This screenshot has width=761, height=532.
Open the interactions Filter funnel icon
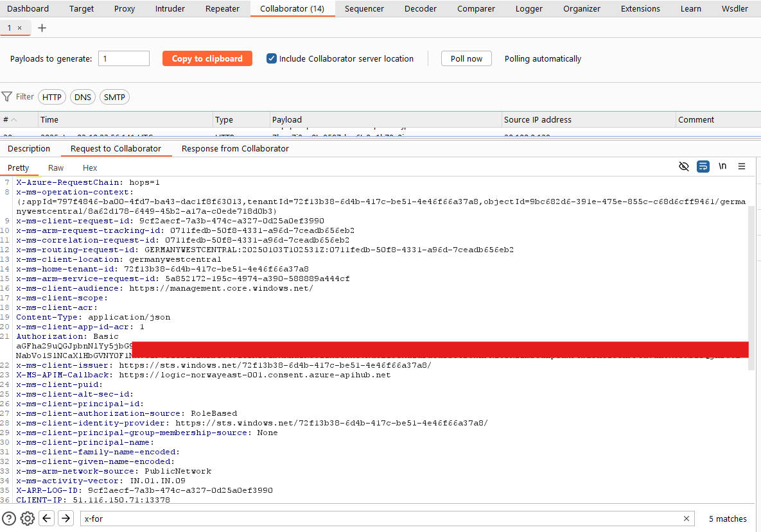click(7, 97)
